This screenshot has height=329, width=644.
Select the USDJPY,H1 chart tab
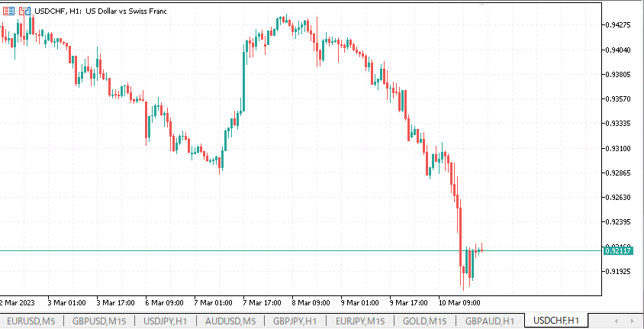click(166, 321)
